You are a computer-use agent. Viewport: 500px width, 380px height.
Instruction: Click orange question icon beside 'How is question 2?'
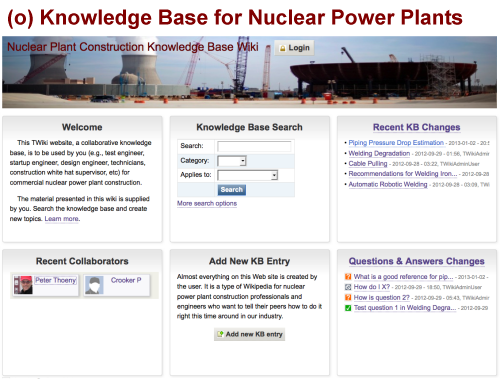pyautogui.click(x=348, y=297)
